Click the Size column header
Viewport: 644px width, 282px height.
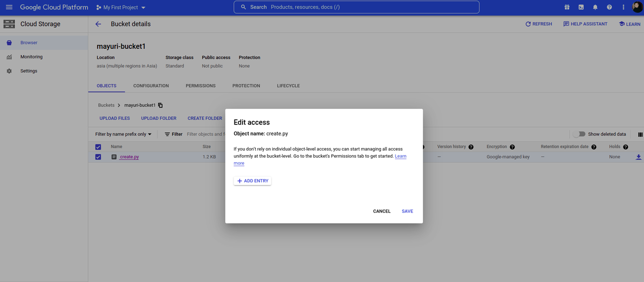tap(206, 147)
